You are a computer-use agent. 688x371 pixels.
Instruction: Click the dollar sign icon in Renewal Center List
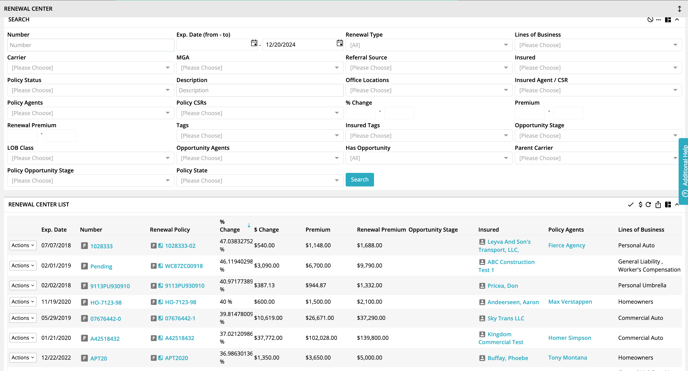pyautogui.click(x=640, y=205)
